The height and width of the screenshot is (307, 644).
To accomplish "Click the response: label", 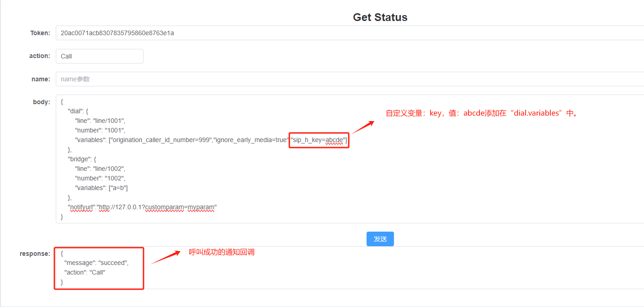I will pos(35,254).
